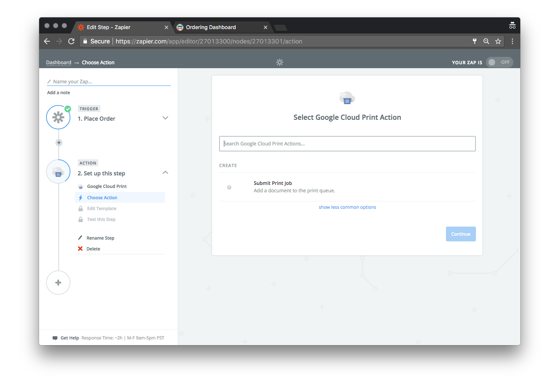
Task: Expand the Place Order trigger chevron
Action: pos(165,118)
